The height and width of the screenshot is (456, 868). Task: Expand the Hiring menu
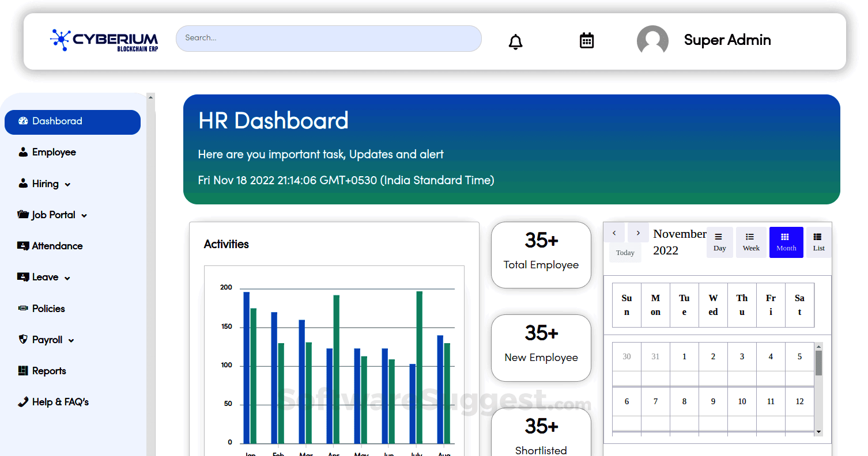point(44,184)
